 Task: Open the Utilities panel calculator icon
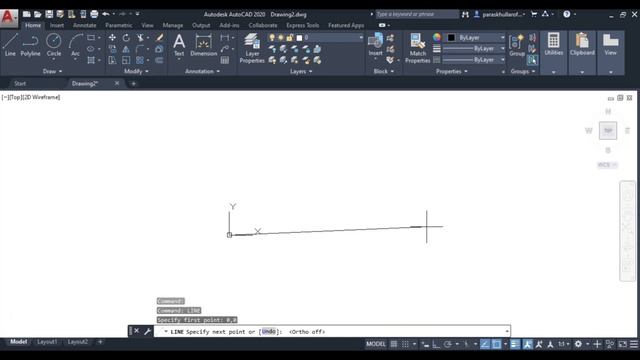coord(553,41)
